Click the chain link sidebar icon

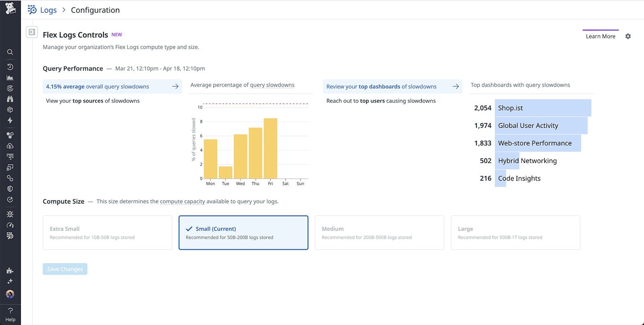[x=10, y=178]
